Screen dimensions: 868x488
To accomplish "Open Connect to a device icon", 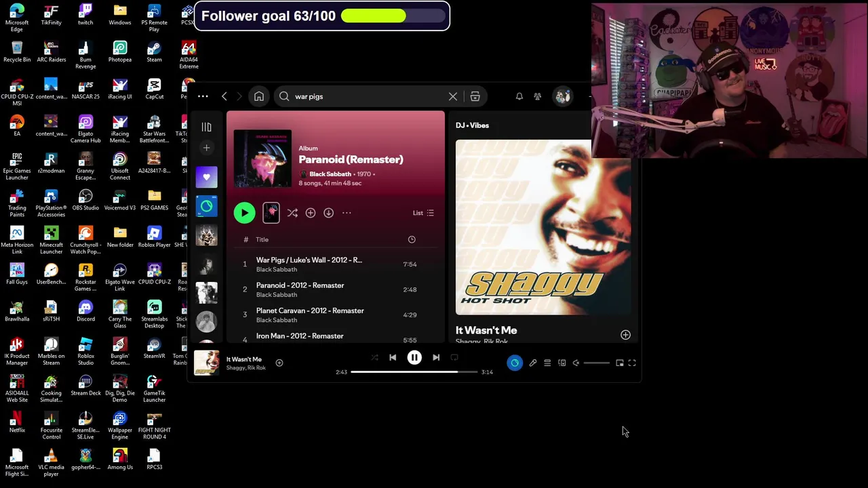I will coord(562,363).
